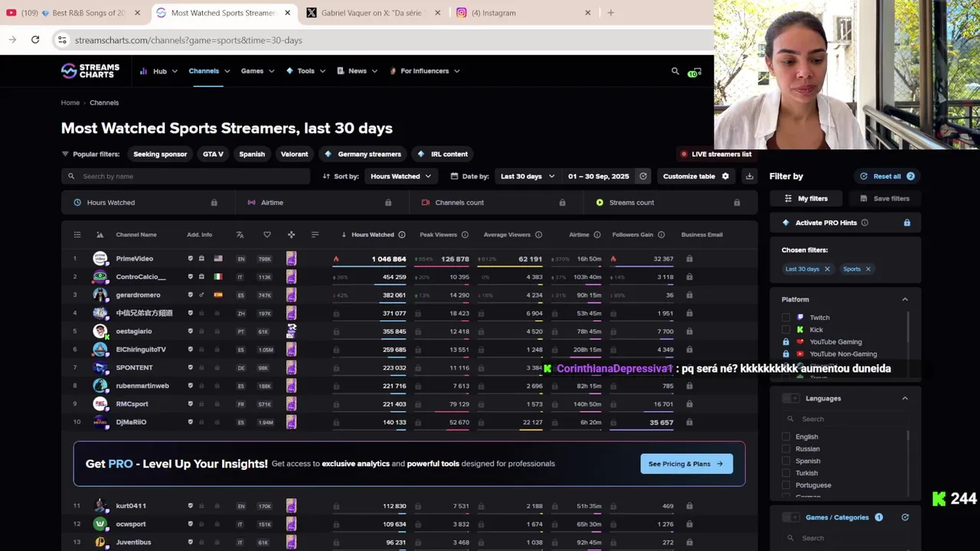Click the PrimeVideo channel avatar
This screenshot has height=551, width=980.
click(x=100, y=259)
